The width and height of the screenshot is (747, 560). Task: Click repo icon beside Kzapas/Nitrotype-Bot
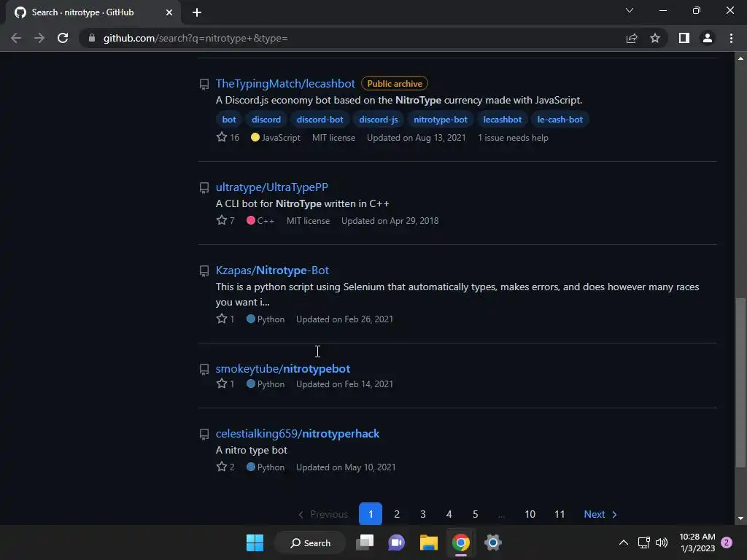[x=204, y=271]
